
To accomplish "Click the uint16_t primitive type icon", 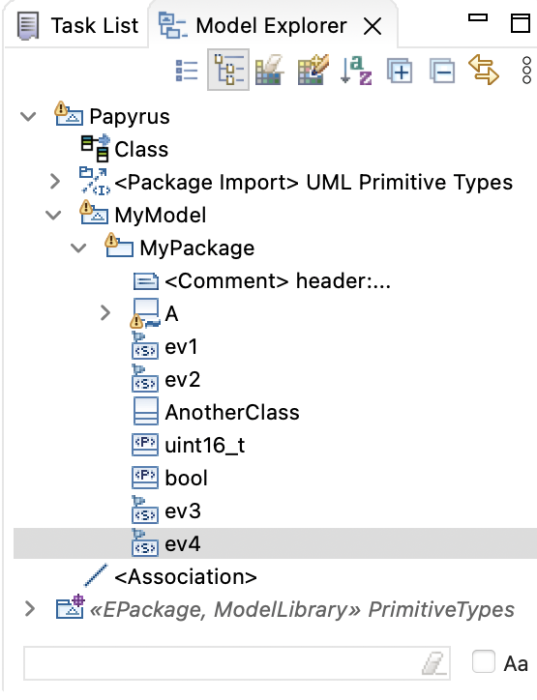I will tap(145, 445).
